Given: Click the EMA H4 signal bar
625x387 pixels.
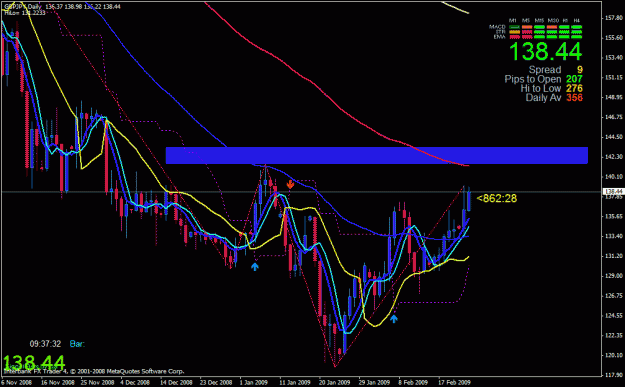Looking at the screenshot, I should (577, 37).
